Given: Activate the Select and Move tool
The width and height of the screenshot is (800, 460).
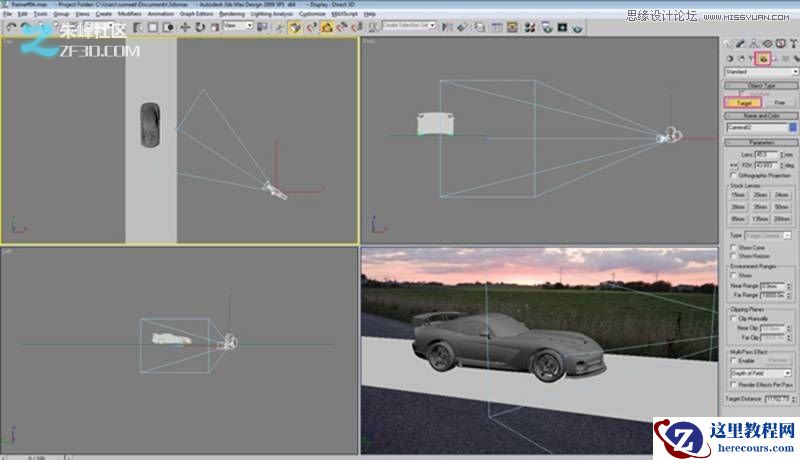Looking at the screenshot, I should click(x=185, y=28).
